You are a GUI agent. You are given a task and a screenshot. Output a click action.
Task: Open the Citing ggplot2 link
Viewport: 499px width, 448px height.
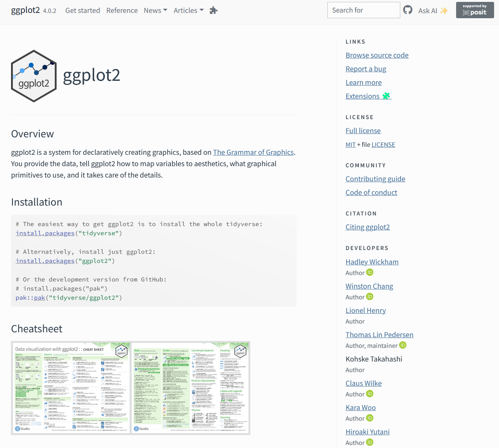pos(368,226)
